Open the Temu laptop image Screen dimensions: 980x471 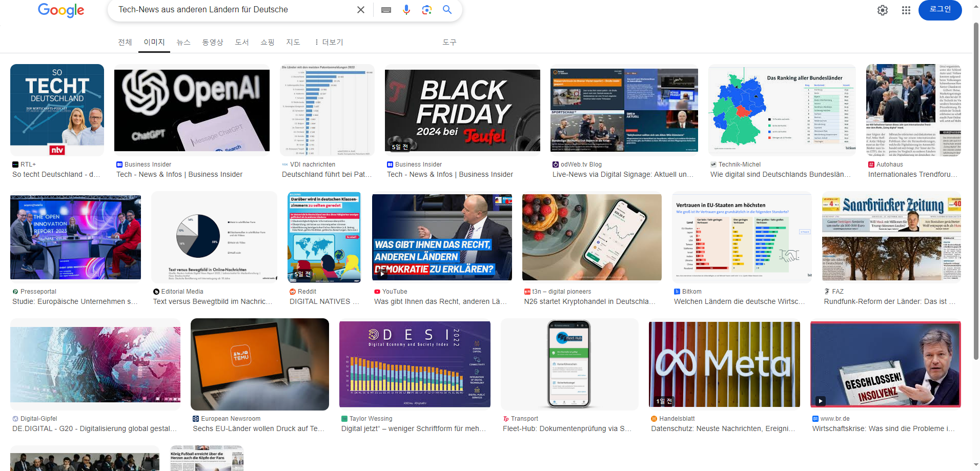[x=260, y=364]
